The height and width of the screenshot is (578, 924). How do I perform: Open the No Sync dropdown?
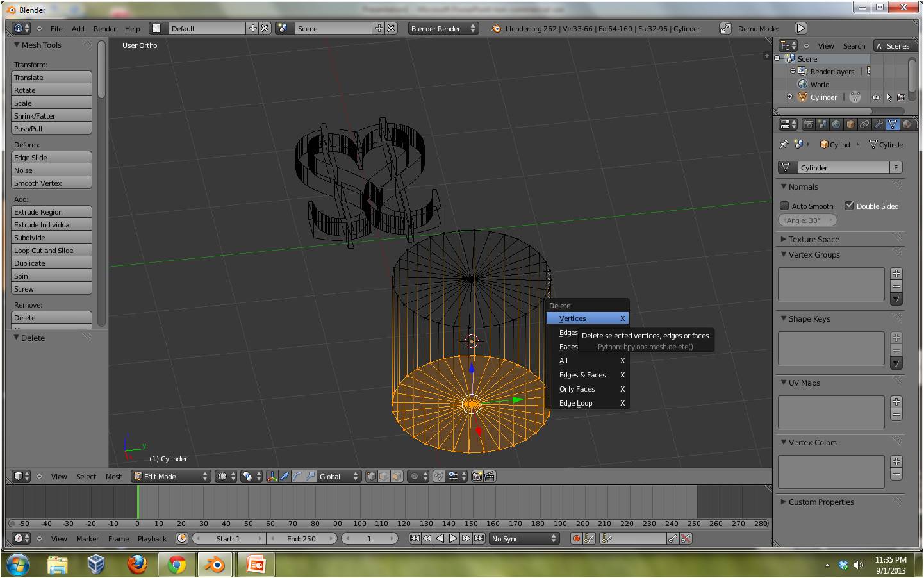524,539
